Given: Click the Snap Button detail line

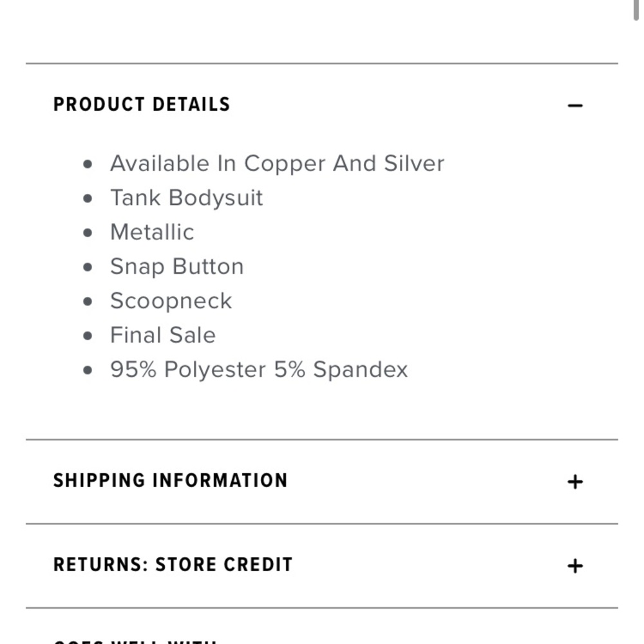Looking at the screenshot, I should click(176, 267).
